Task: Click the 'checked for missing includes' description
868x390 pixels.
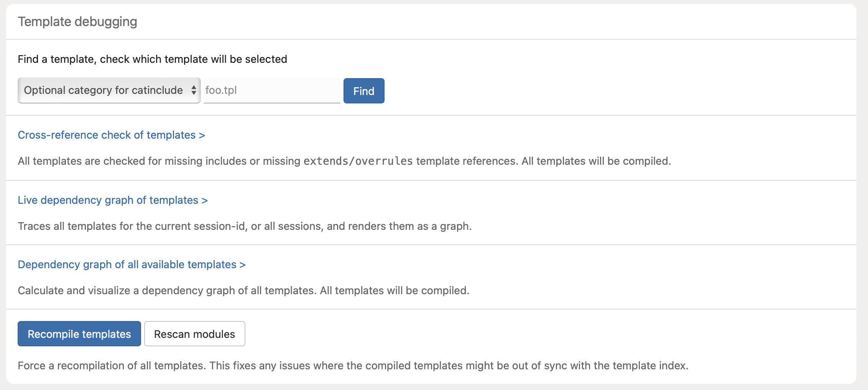Action: pyautogui.click(x=153, y=161)
